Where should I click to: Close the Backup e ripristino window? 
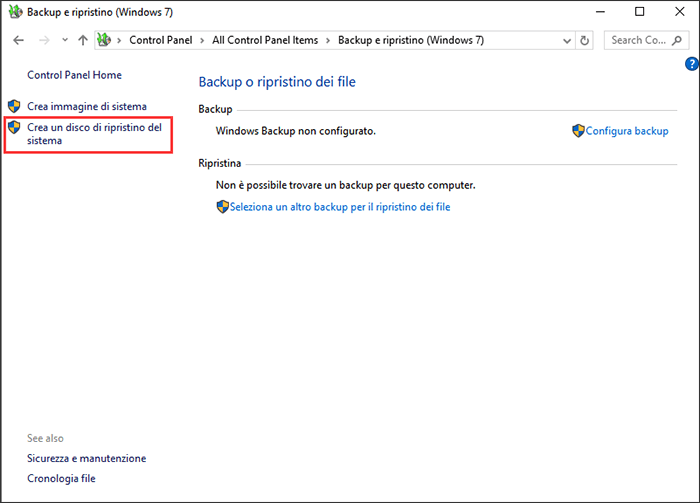tap(679, 12)
